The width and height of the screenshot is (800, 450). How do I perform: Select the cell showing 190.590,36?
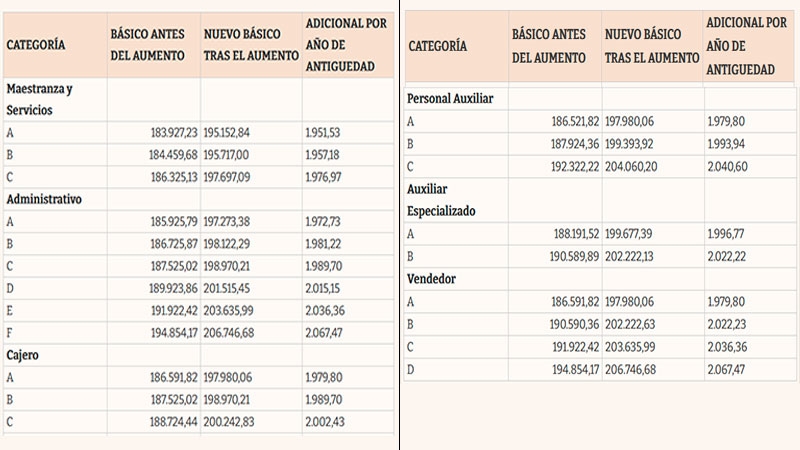(563, 323)
